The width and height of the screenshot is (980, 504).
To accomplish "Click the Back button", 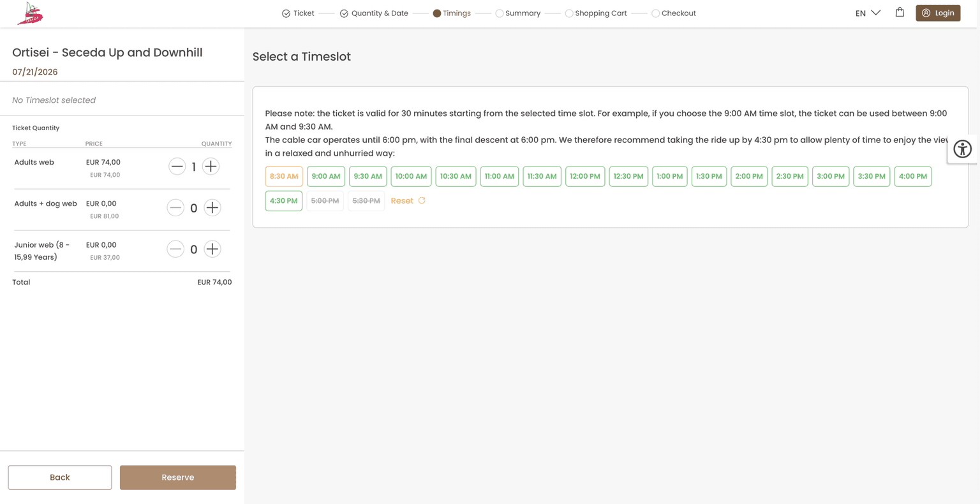I will coord(60,477).
